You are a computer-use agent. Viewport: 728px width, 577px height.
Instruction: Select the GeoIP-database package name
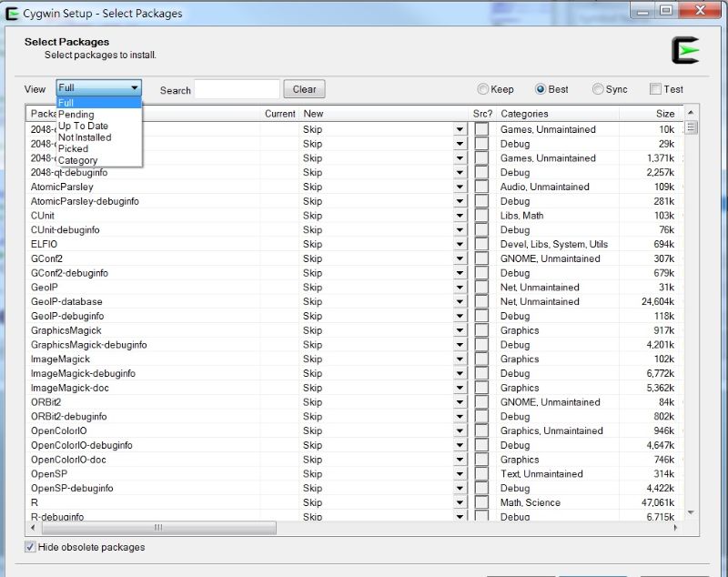[x=66, y=302]
